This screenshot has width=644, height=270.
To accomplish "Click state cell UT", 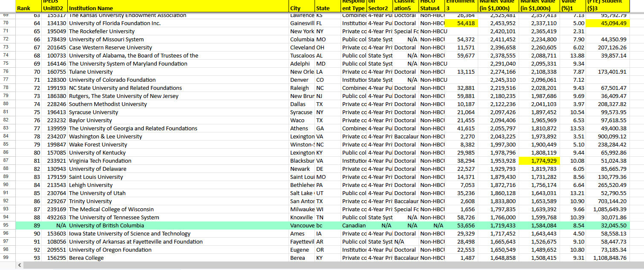I will (x=328, y=193).
